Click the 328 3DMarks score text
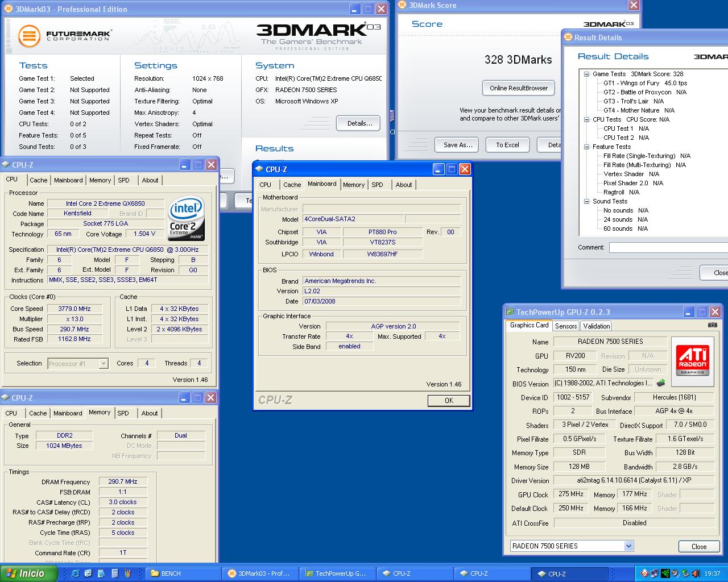 click(518, 60)
